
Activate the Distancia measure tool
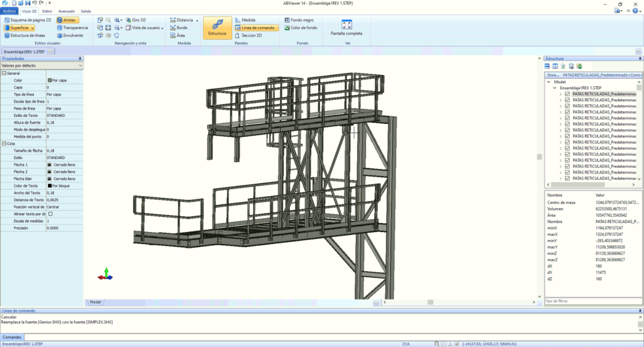coord(184,19)
